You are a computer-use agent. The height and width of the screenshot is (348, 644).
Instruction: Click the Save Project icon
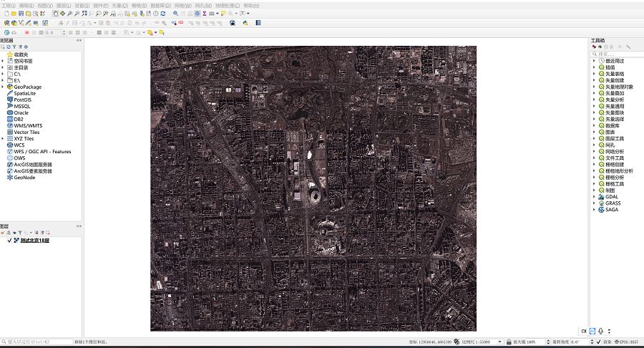pos(20,14)
